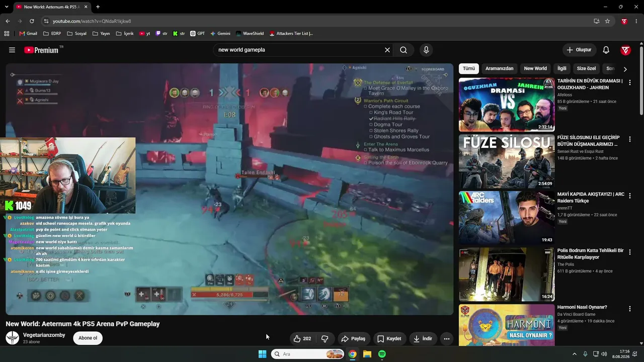View site information icon in address bar
This screenshot has width=644, height=362.
click(46, 21)
